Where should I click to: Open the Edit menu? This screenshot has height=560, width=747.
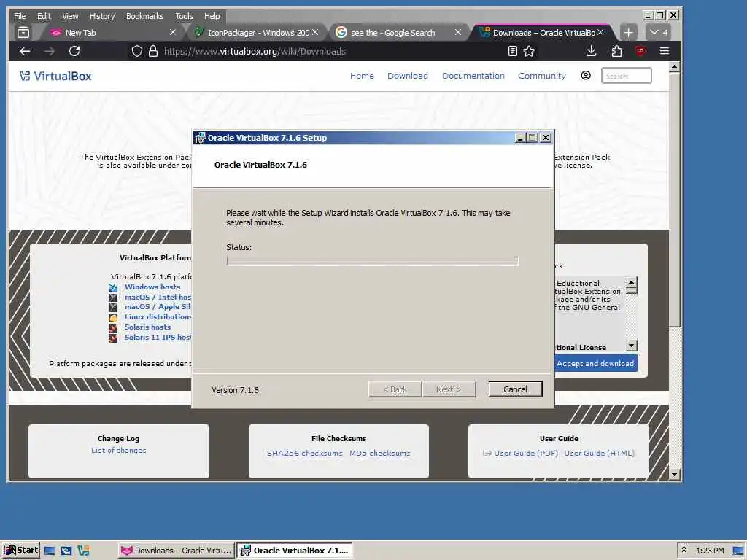click(44, 16)
